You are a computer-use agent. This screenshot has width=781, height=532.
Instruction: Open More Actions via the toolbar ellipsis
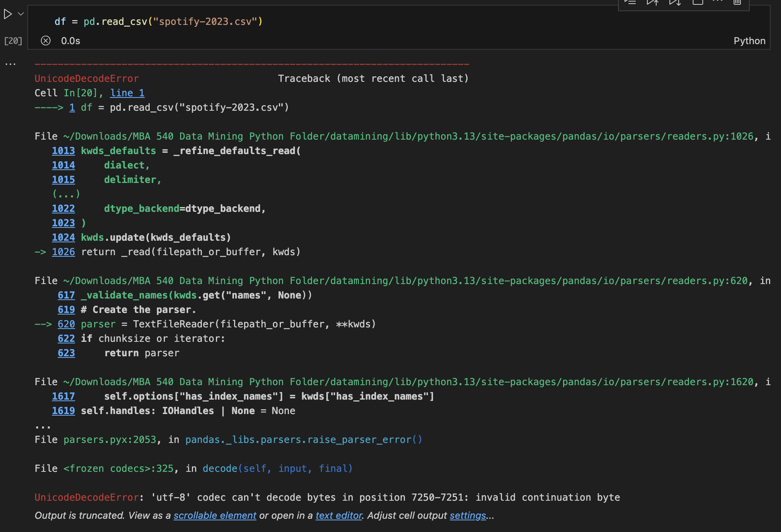click(718, 3)
